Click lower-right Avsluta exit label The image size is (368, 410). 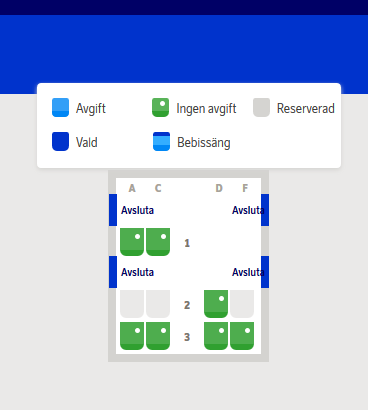(248, 272)
